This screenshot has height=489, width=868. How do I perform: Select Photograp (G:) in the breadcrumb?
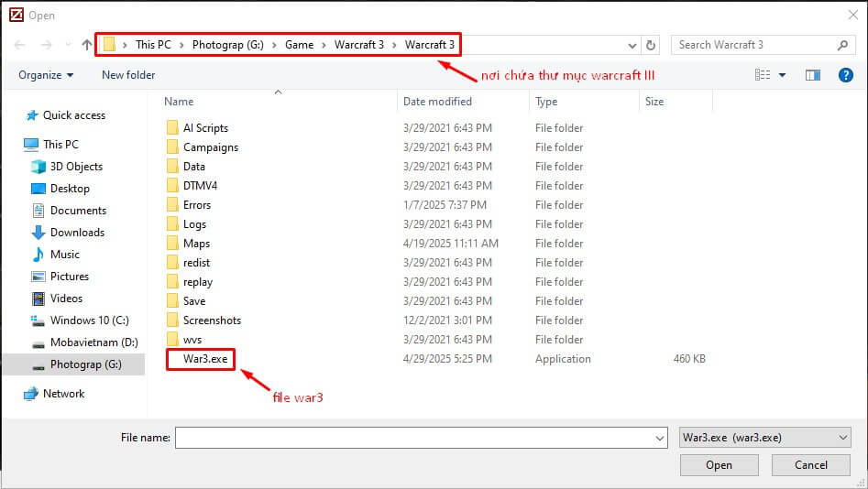click(x=228, y=45)
